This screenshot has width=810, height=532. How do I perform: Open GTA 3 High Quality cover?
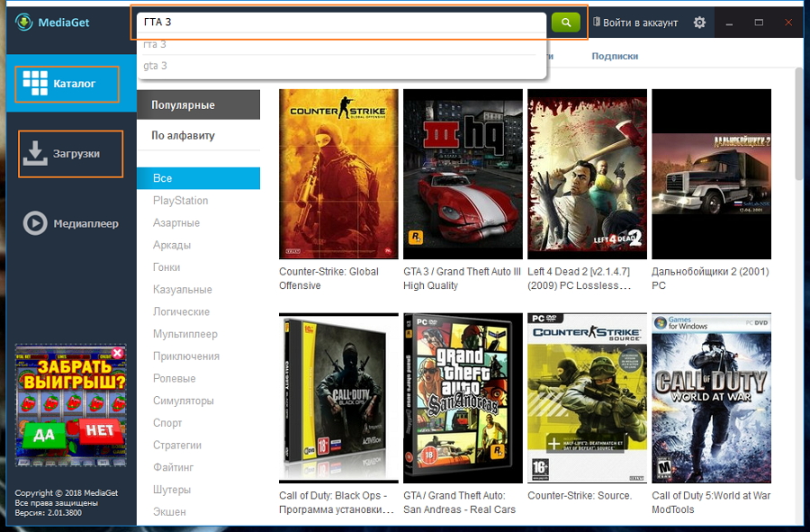(x=463, y=174)
